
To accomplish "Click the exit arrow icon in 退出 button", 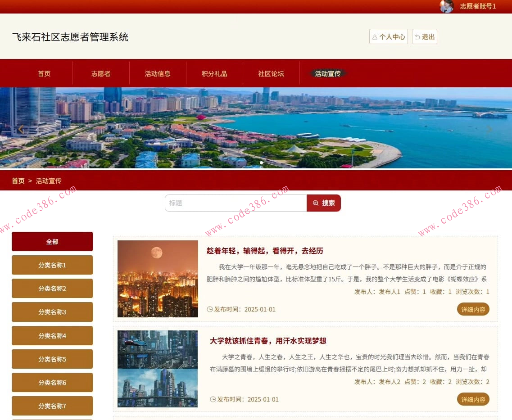I will (417, 36).
